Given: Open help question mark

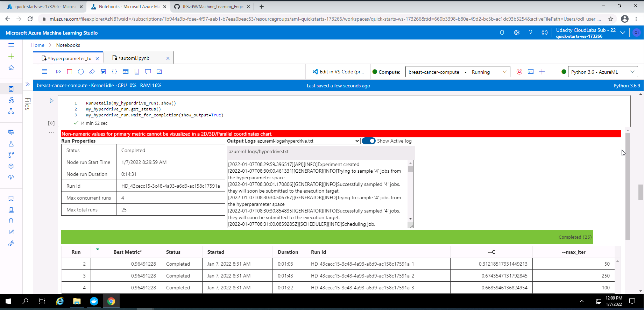Looking at the screenshot, I should tap(530, 33).
